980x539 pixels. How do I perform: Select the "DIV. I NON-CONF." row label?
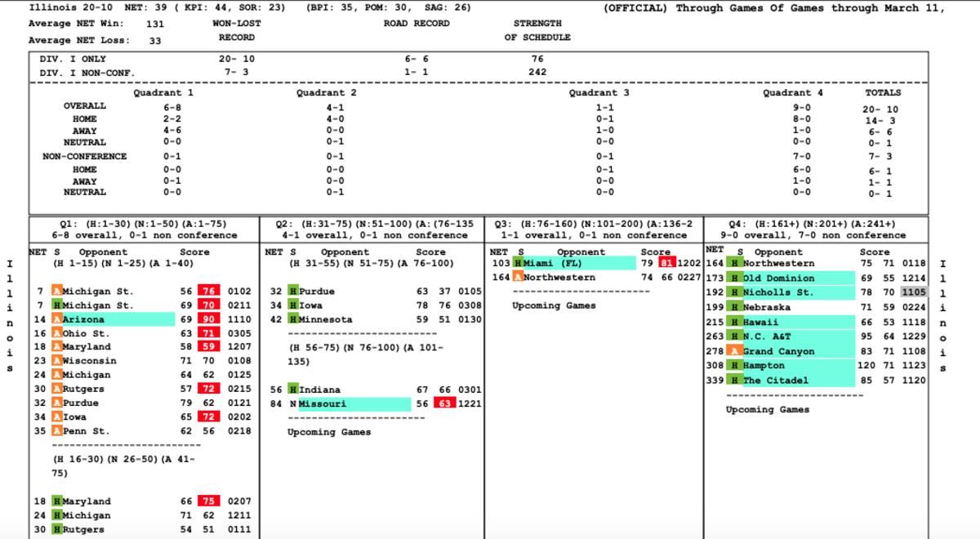(x=87, y=73)
